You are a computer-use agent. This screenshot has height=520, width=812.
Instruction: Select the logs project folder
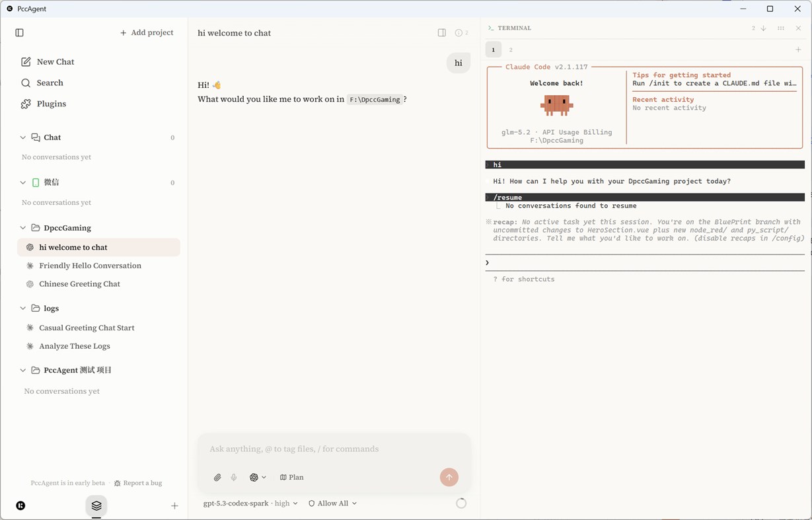45,309
